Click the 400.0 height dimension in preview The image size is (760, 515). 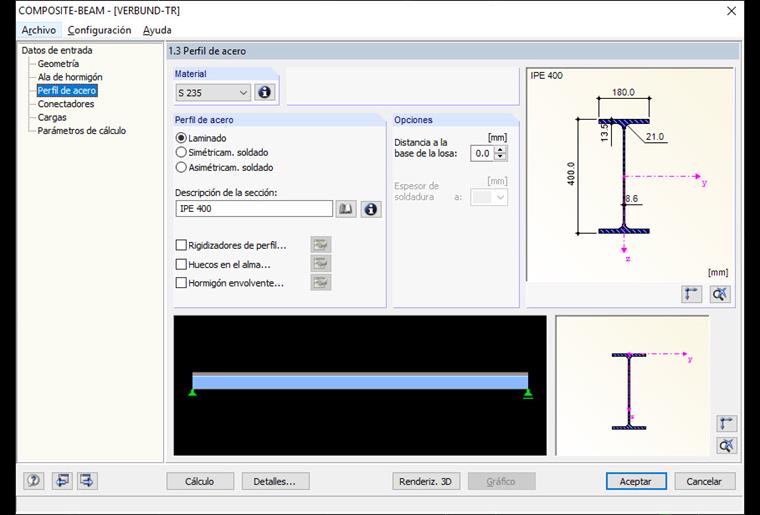pyautogui.click(x=570, y=173)
